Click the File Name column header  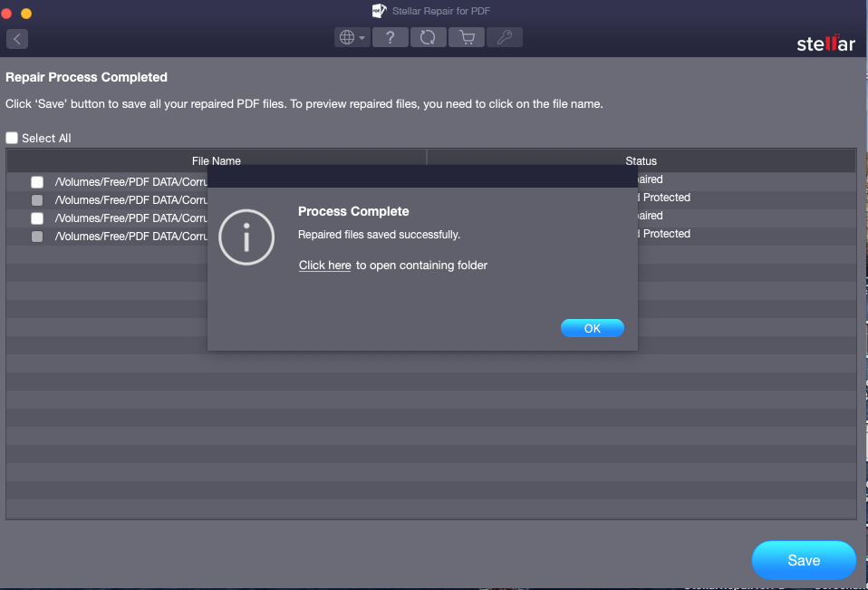[217, 160]
